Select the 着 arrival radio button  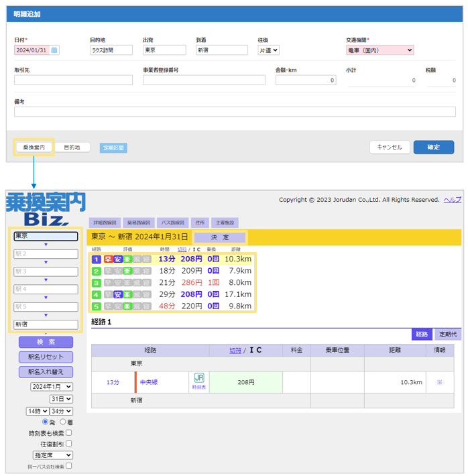(63, 422)
